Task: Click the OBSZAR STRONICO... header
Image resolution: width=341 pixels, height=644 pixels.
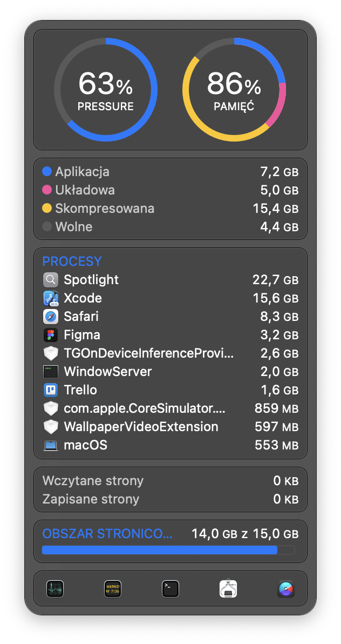Action: pos(107,534)
